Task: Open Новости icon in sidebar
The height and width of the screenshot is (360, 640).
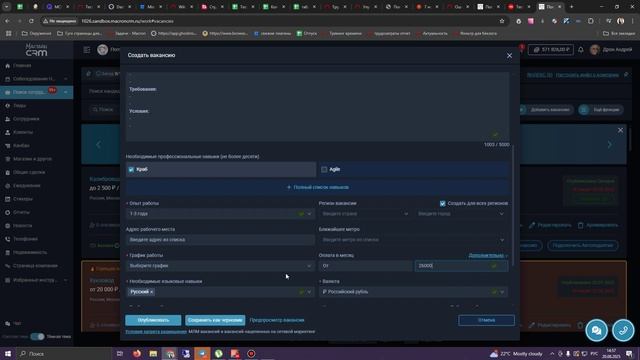Action: tap(7, 225)
